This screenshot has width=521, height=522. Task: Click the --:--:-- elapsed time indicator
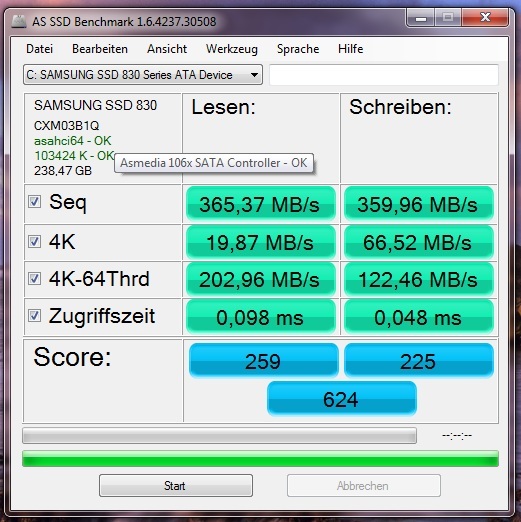[457, 435]
